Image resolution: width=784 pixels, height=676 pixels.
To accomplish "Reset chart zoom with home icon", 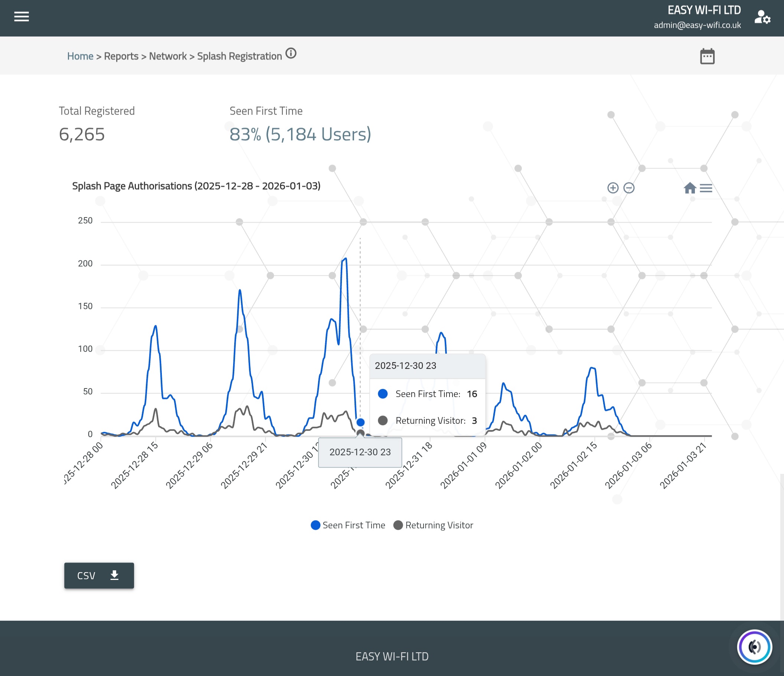I will click(x=690, y=188).
